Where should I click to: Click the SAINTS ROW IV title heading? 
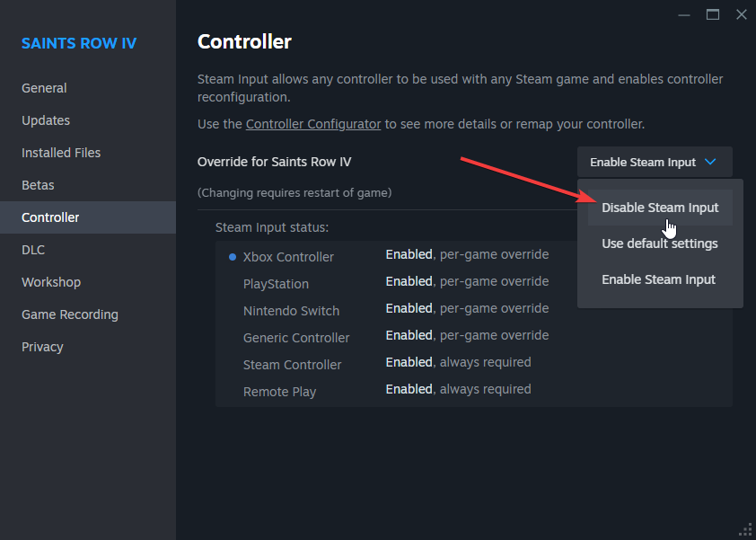click(x=79, y=43)
